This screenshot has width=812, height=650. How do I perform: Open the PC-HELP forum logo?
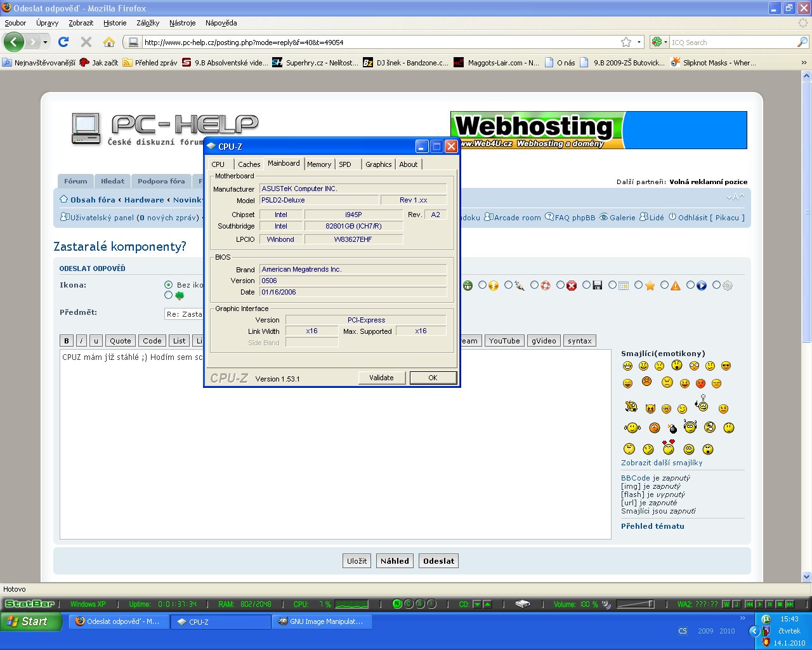[x=165, y=129]
